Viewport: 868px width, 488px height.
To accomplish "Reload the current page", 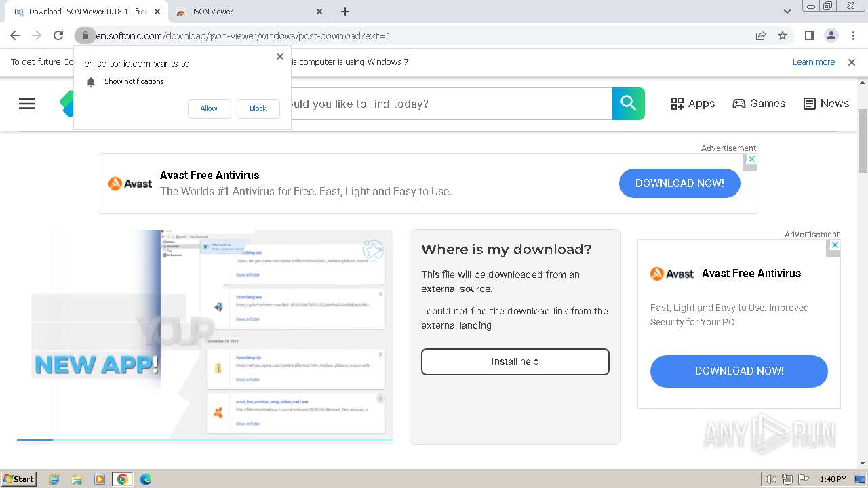I will pyautogui.click(x=58, y=35).
